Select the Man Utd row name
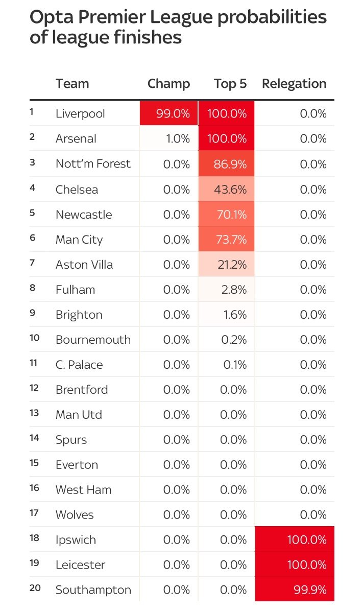Viewport: 364px width, 613px height. pyautogui.click(x=79, y=415)
